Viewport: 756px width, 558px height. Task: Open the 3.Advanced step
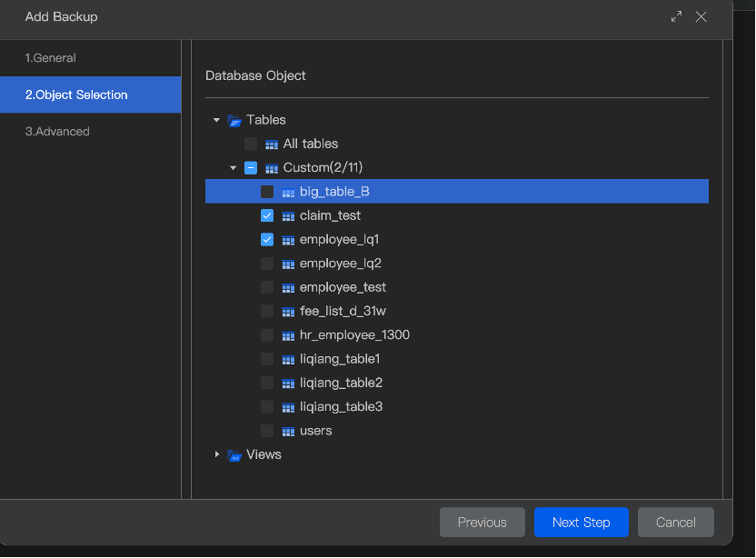point(57,132)
